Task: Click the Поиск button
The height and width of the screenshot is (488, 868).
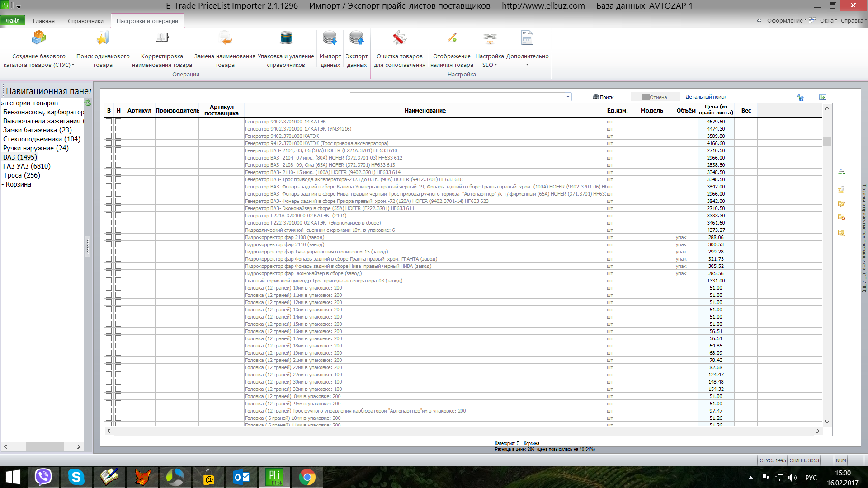Action: click(604, 97)
